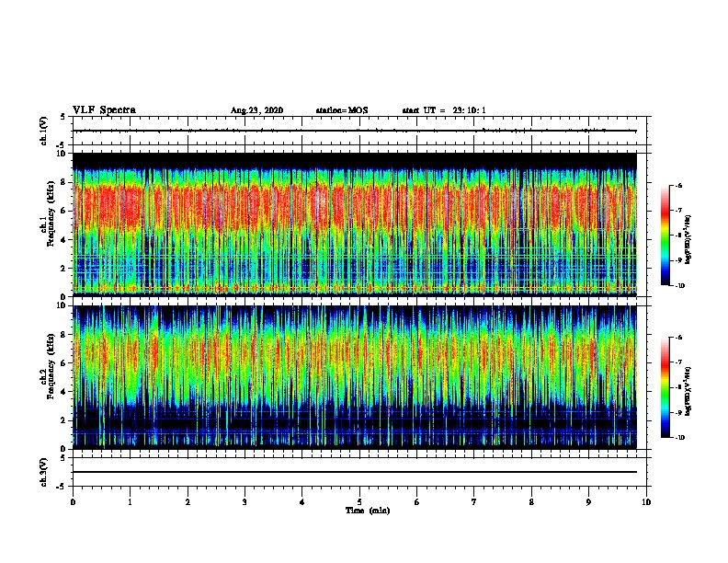The height and width of the screenshot is (563, 728).
Task: Select the ch.2 "Frequency (kHz)" axis label
Action: [x=51, y=366]
